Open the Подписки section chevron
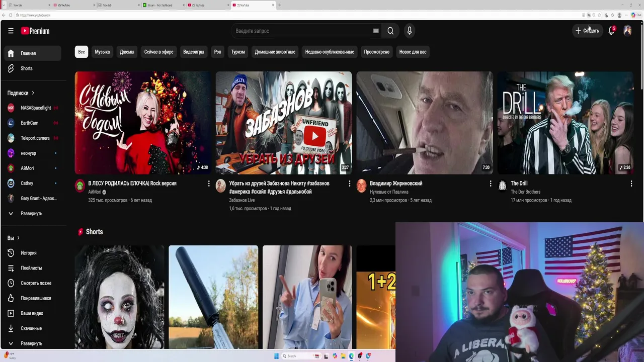 coord(33,93)
